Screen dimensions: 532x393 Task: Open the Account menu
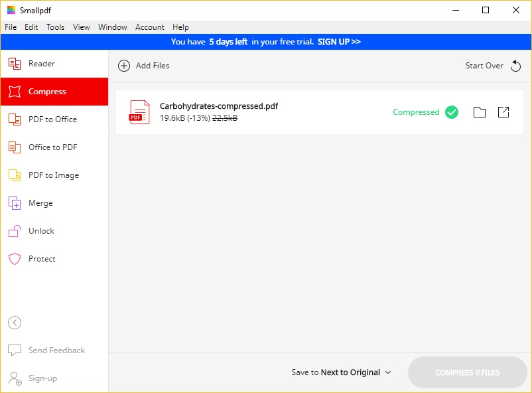[x=149, y=27]
